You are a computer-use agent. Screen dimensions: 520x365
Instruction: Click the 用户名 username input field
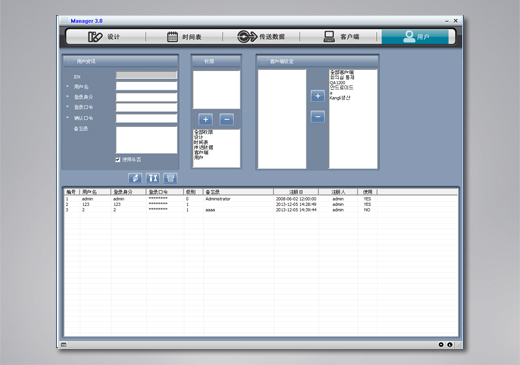(146, 86)
